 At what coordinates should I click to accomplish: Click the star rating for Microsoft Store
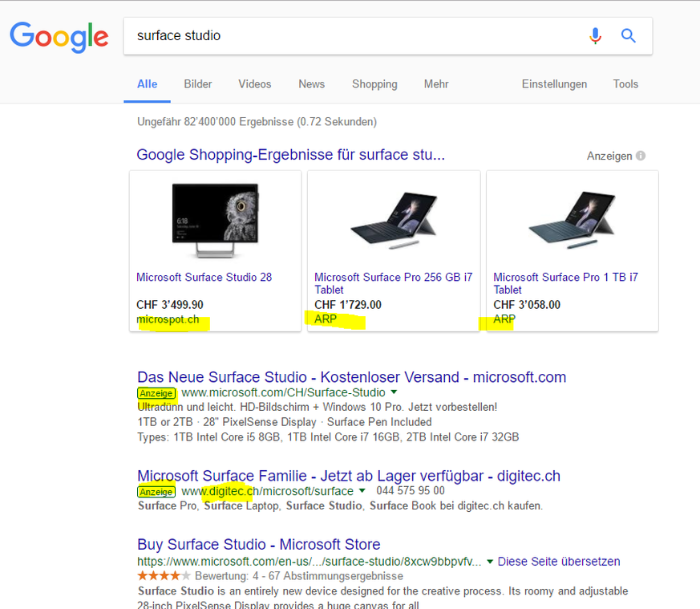click(x=164, y=576)
